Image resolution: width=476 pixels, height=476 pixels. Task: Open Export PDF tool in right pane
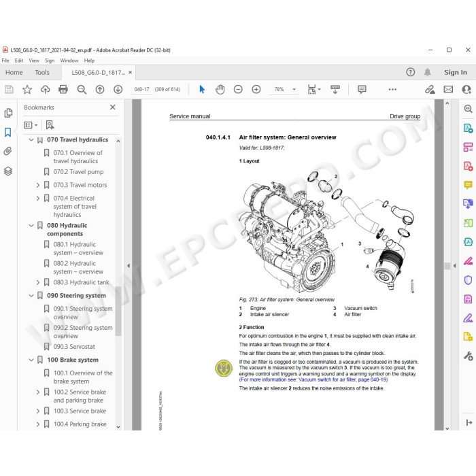468,128
